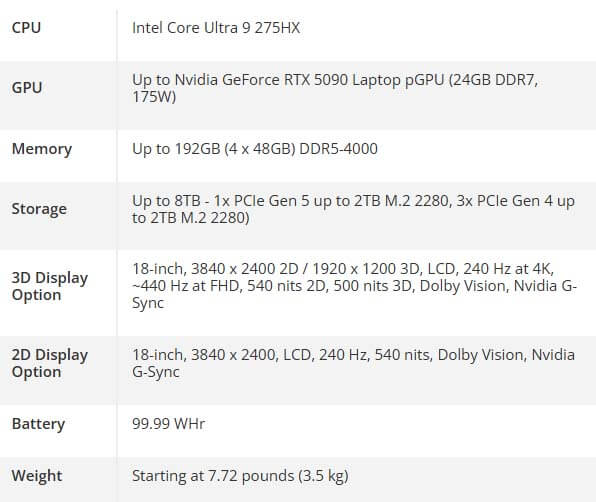Click the 7.72 pounds weight value
Viewport: 596px width, 502px height.
pos(251,476)
